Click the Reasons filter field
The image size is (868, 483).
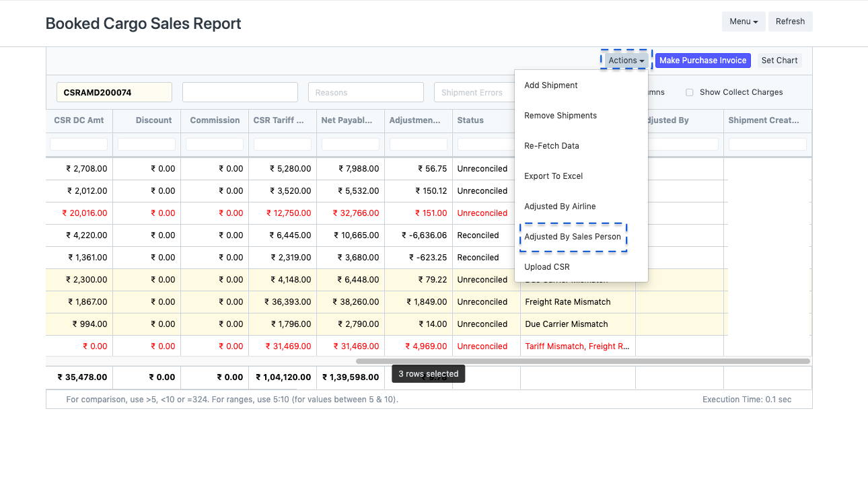coord(366,92)
